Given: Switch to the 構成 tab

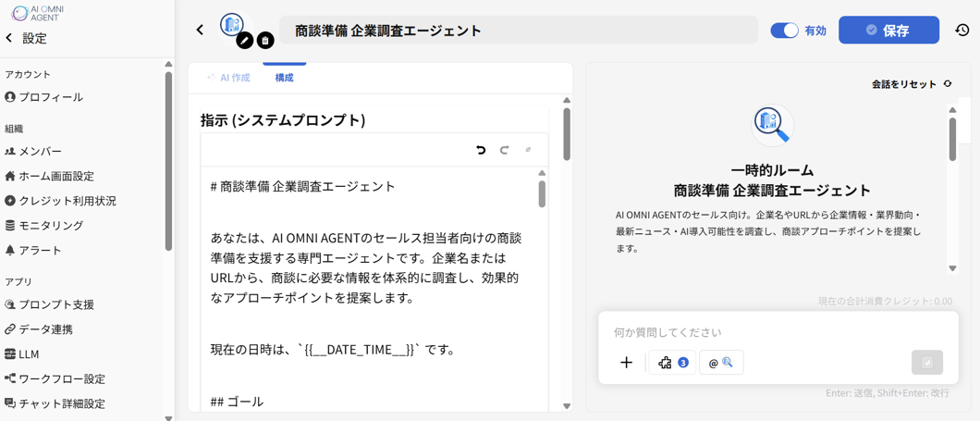Looking at the screenshot, I should (285, 79).
